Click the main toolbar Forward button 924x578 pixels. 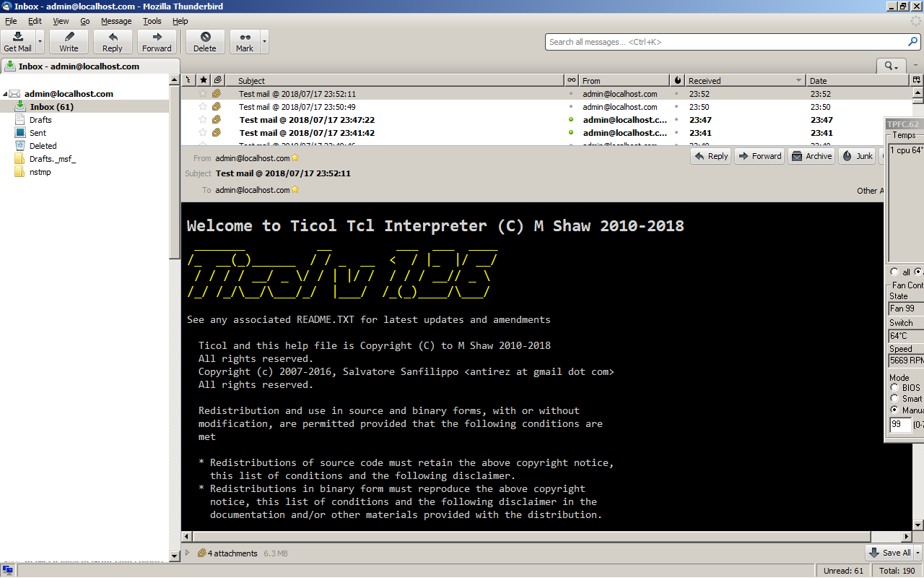[x=157, y=42]
